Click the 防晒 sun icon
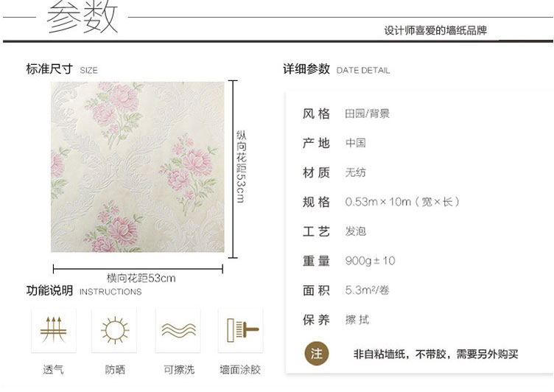Image resolution: width=554 pixels, height=392 pixels. [x=114, y=330]
